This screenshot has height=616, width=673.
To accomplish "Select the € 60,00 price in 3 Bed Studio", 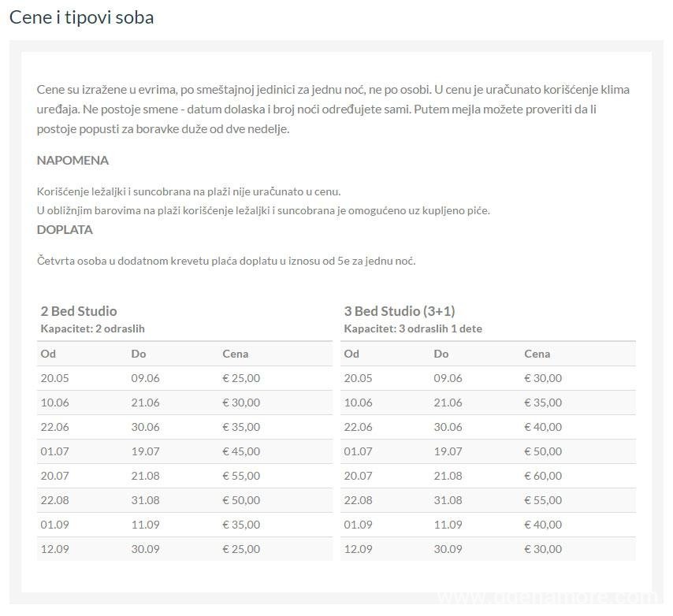I will point(543,476).
